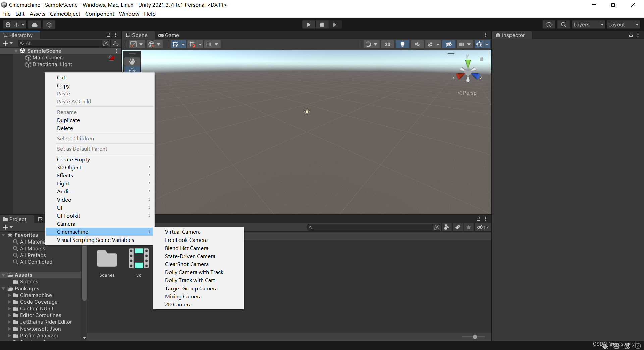Toggle the Inspector panel lock
Screen dimensions: 644x350
click(x=631, y=35)
